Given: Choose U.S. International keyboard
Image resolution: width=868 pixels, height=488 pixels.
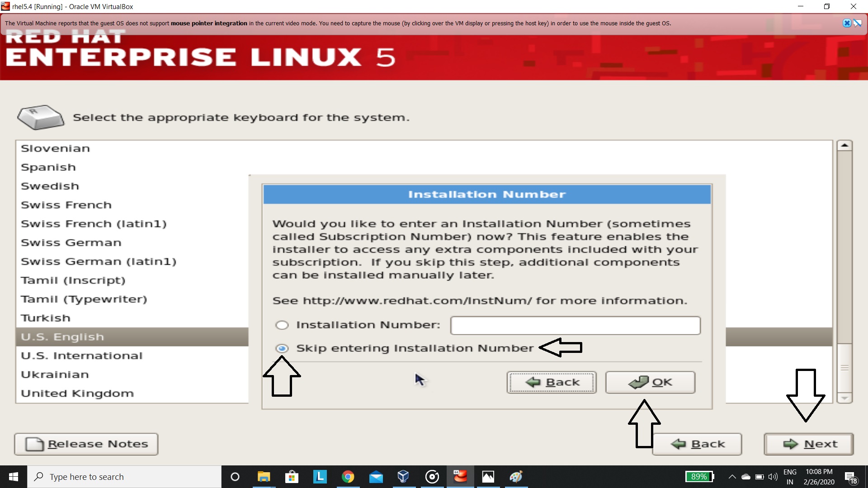Looking at the screenshot, I should pos(81,356).
